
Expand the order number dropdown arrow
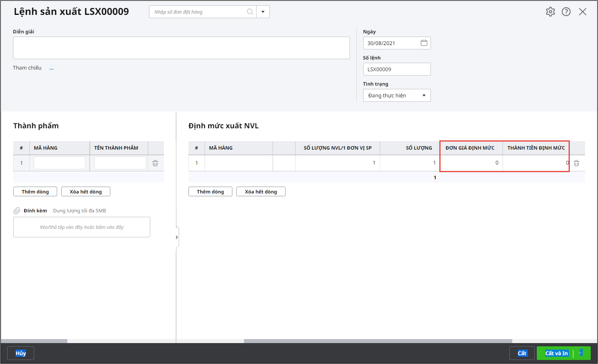tap(263, 12)
